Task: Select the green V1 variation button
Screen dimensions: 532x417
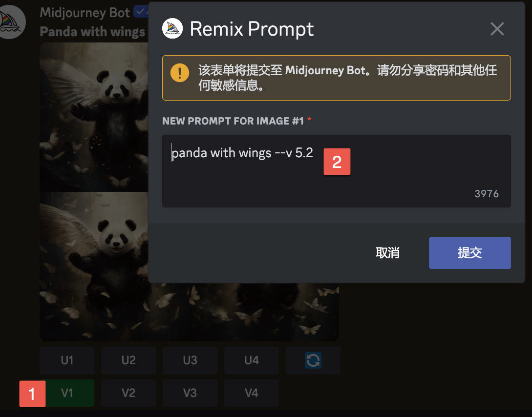Action: point(67,393)
